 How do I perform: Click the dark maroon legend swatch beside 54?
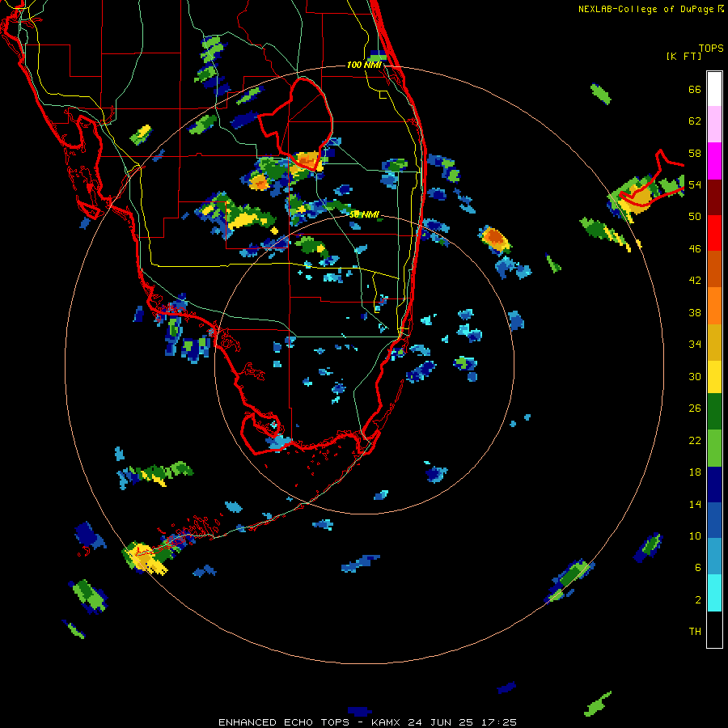714,197
